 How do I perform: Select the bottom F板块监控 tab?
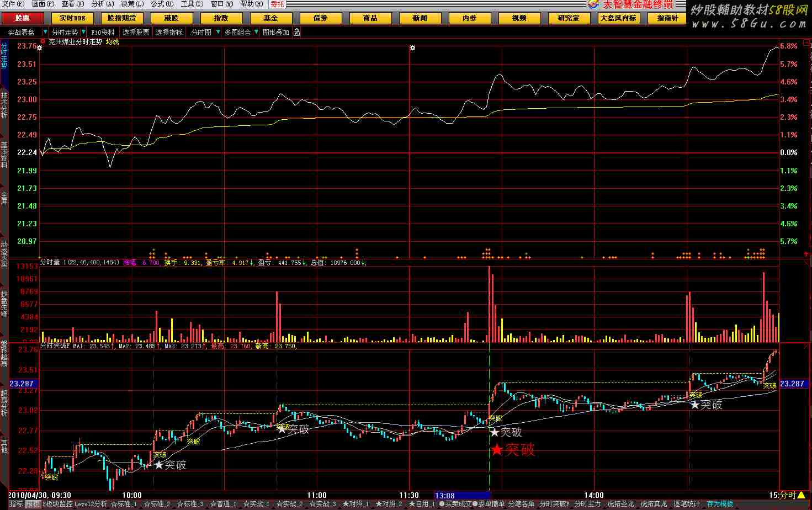[57, 504]
